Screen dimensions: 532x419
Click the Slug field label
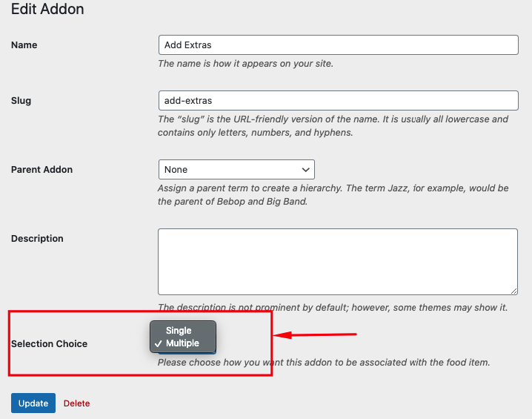click(21, 101)
